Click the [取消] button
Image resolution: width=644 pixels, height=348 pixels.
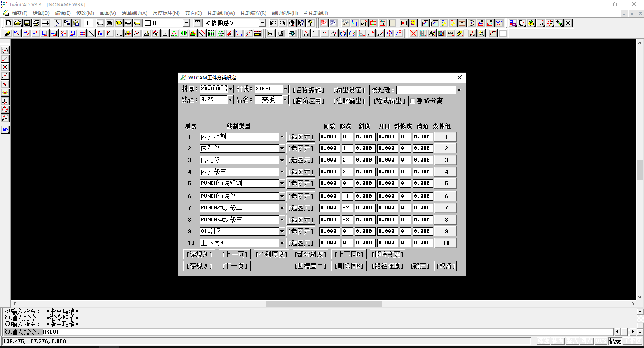tap(445, 266)
